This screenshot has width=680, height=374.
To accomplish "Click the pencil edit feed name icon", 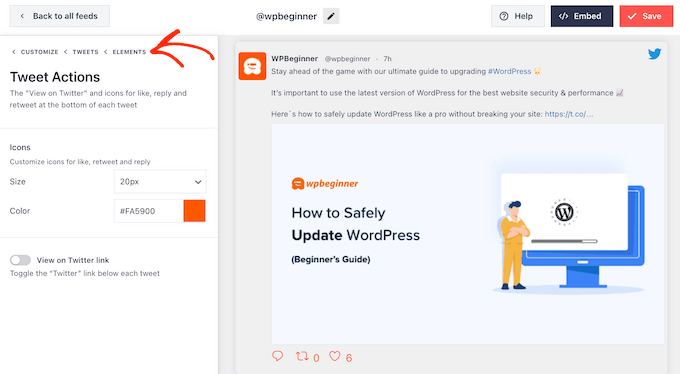I will 331,16.
